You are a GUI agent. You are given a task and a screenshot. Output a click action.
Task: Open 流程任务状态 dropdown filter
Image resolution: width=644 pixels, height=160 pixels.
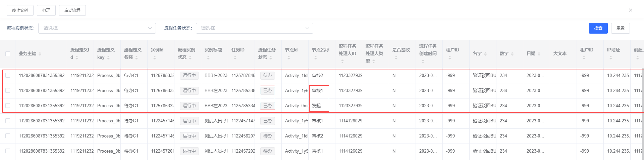click(x=254, y=28)
